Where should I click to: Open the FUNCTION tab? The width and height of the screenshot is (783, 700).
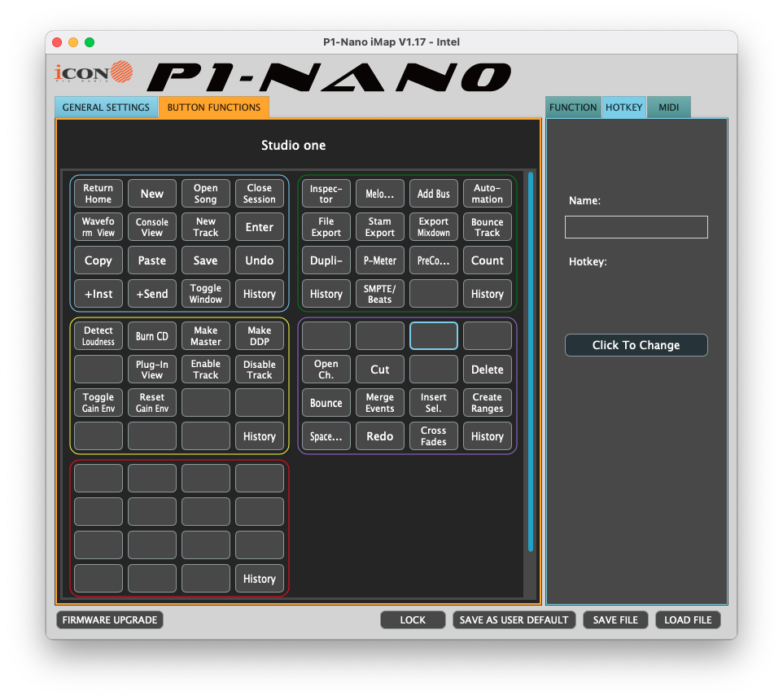click(x=573, y=107)
